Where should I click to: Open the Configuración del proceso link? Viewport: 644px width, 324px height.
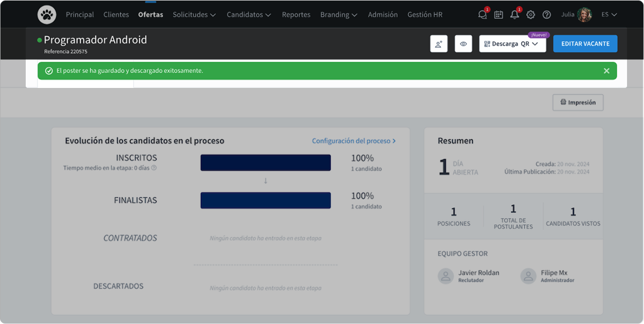pos(354,140)
